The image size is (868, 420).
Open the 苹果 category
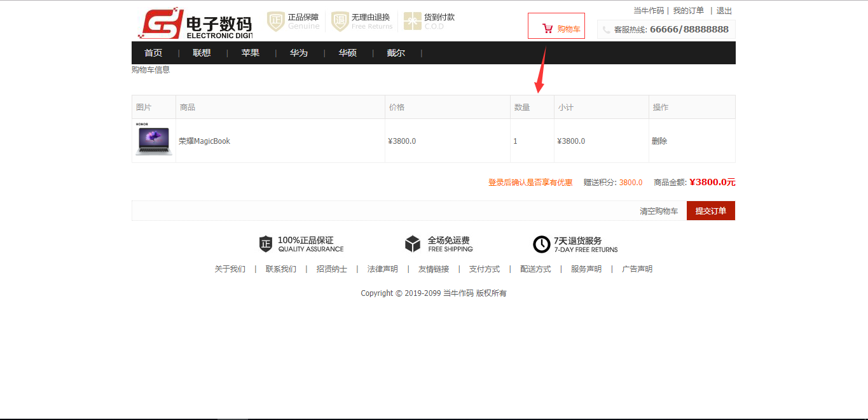coord(251,53)
